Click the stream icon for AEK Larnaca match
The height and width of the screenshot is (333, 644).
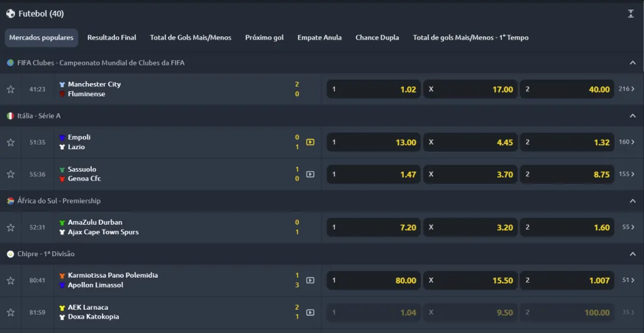click(x=310, y=312)
